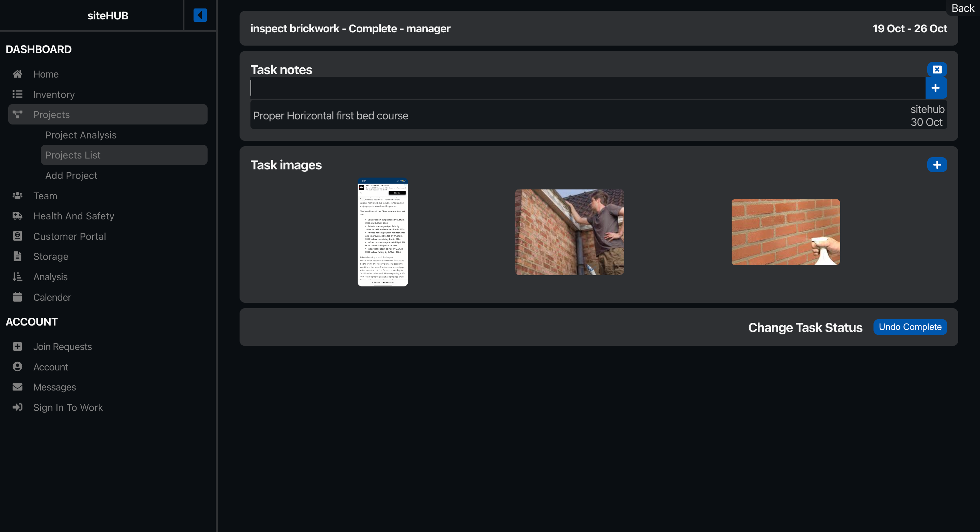This screenshot has width=980, height=532.
Task: Open the Calendar view
Action: coord(52,297)
